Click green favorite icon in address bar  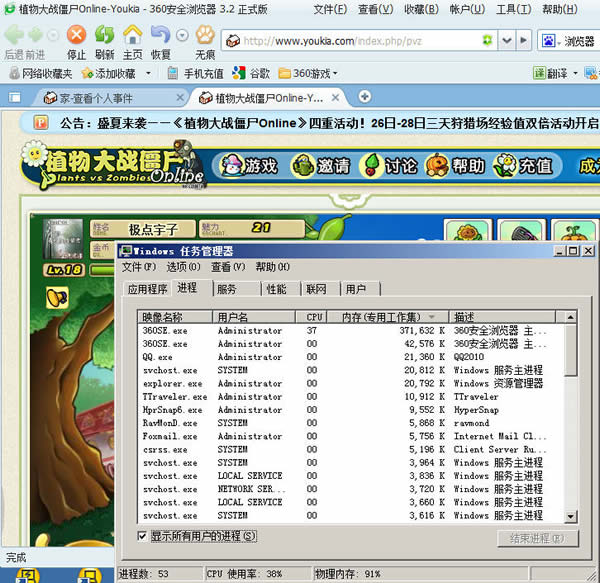487,40
